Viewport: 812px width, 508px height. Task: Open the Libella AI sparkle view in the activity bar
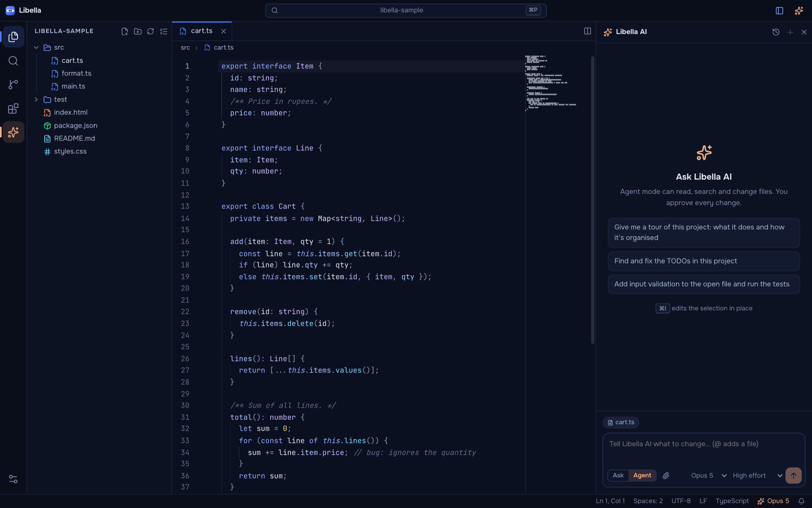point(13,132)
